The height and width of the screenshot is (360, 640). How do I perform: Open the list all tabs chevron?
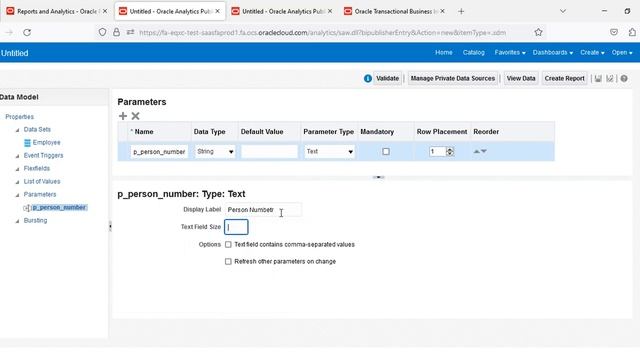click(563, 11)
